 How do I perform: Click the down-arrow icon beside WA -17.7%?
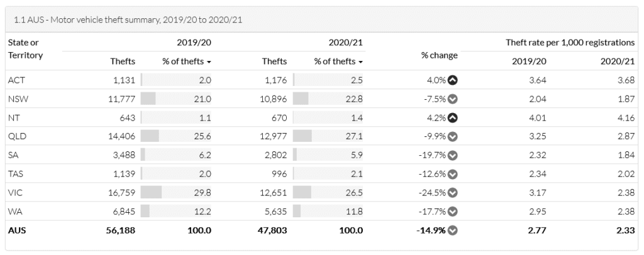(x=452, y=212)
